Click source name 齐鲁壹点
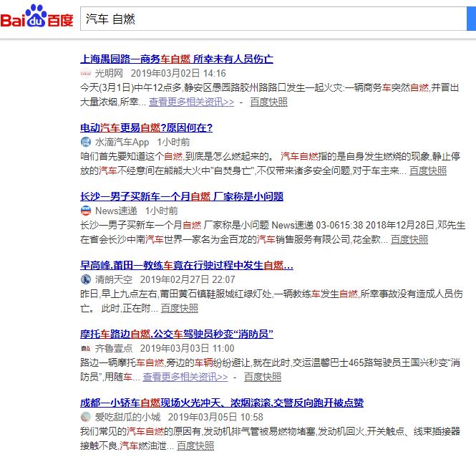This screenshot has height=457, width=476. (x=114, y=348)
